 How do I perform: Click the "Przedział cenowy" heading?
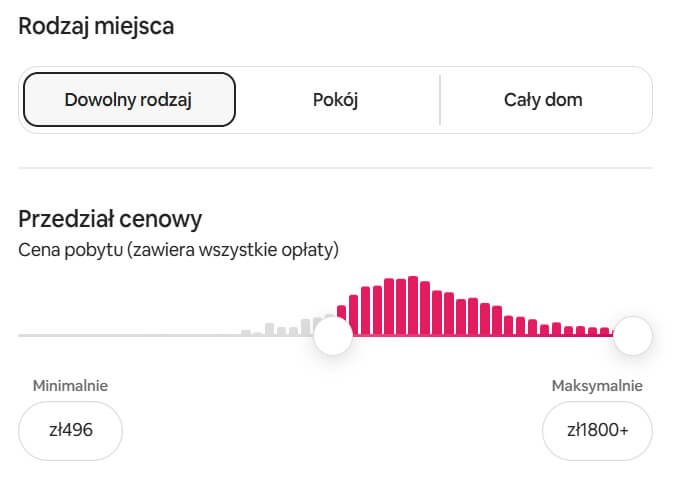click(x=110, y=218)
